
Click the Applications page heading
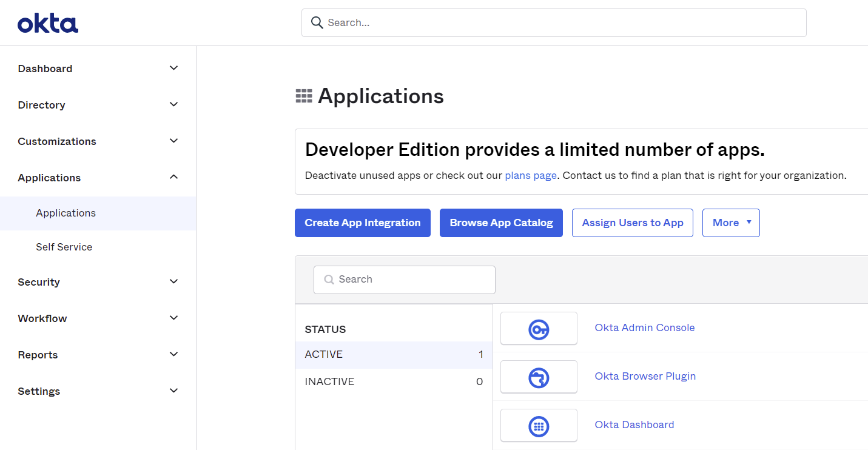[x=381, y=96]
